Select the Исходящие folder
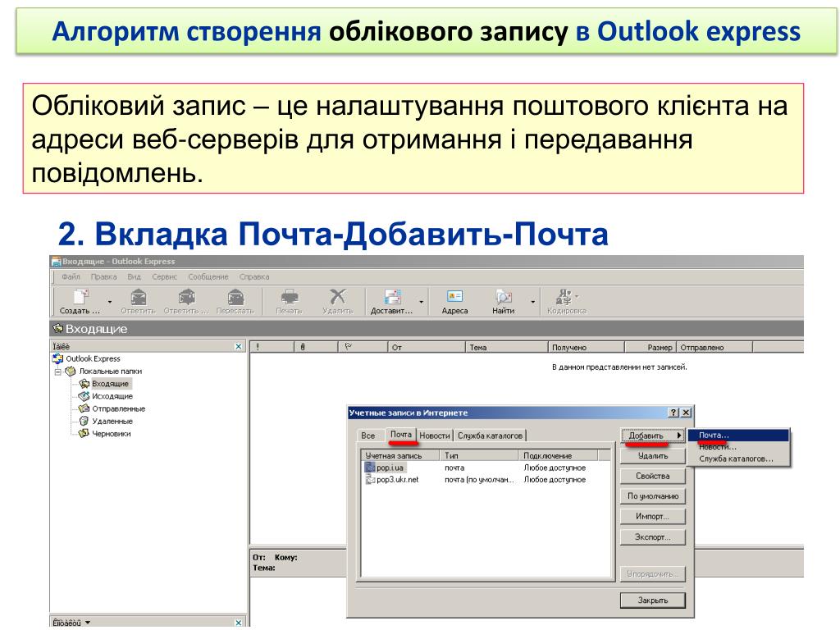Image resolution: width=840 pixels, height=630 pixels. tap(112, 396)
